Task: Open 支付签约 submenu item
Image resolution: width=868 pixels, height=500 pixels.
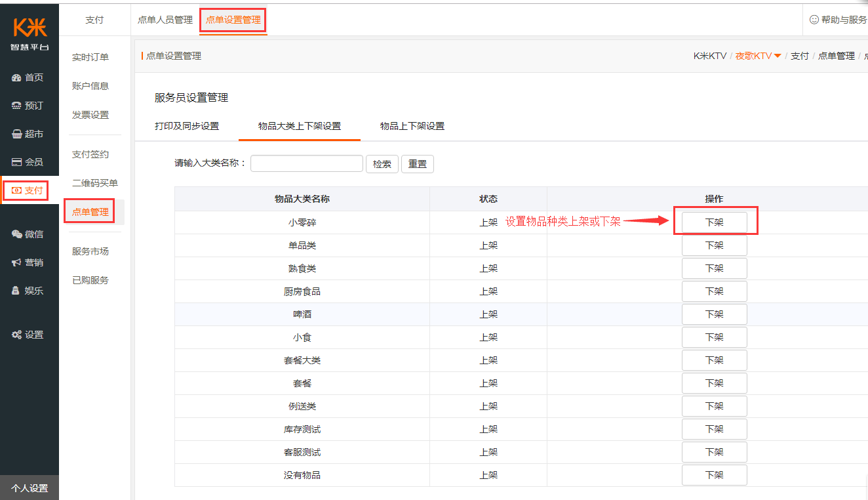Action: [90, 154]
